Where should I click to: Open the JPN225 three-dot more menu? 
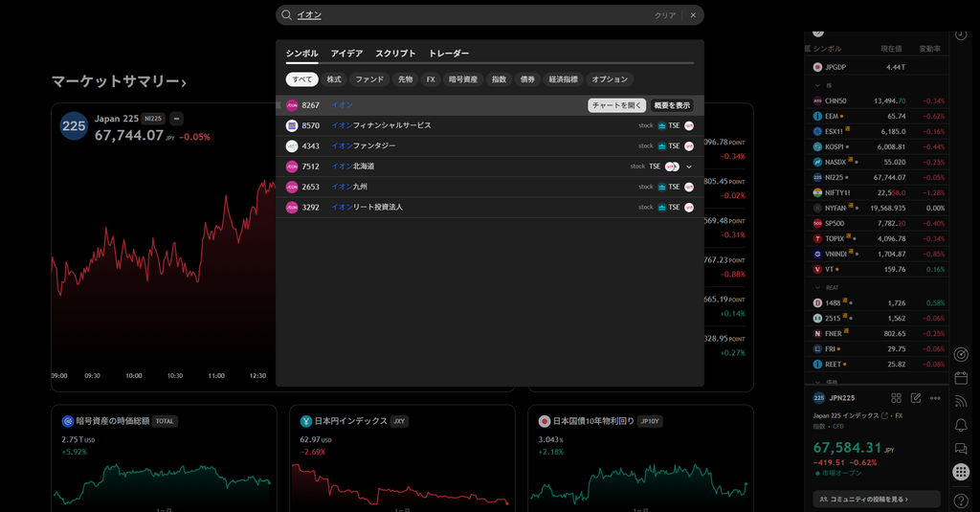[x=935, y=398]
